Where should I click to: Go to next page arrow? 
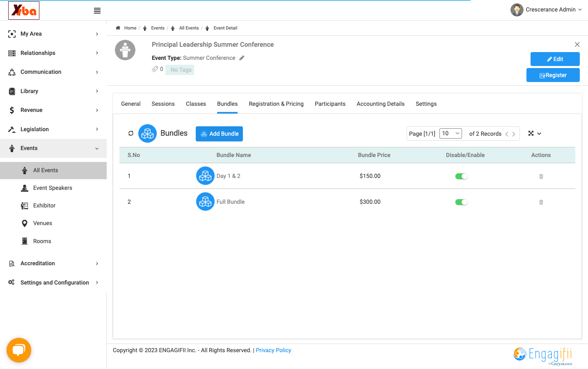coord(514,134)
